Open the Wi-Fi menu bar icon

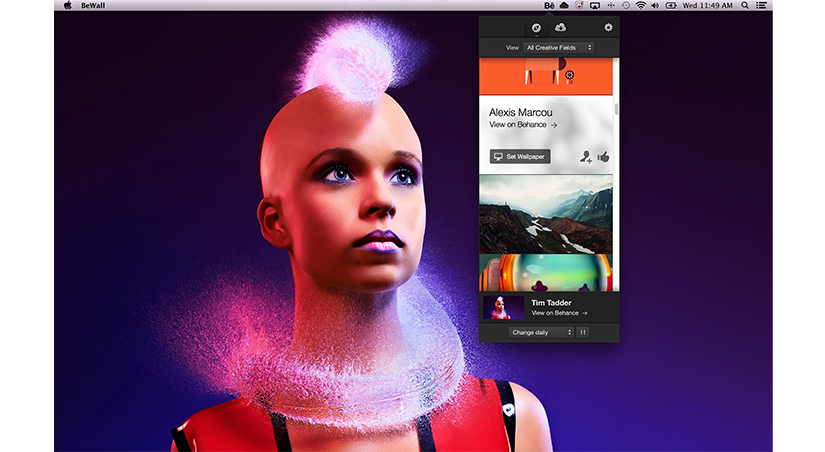pyautogui.click(x=640, y=5)
